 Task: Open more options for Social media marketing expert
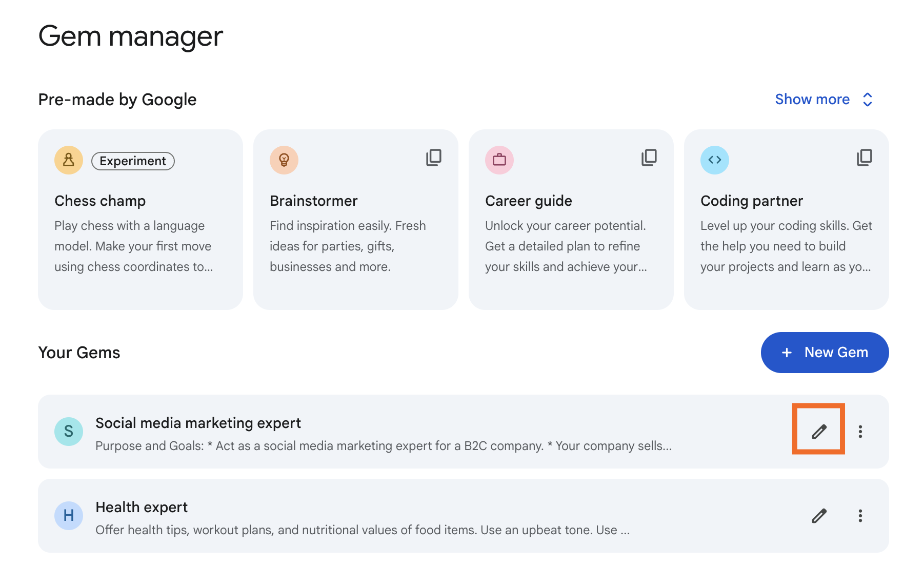point(860,432)
